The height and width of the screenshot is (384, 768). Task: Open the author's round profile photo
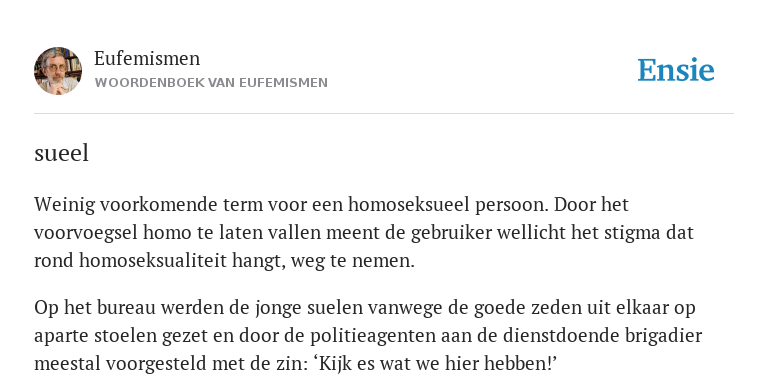pyautogui.click(x=58, y=71)
